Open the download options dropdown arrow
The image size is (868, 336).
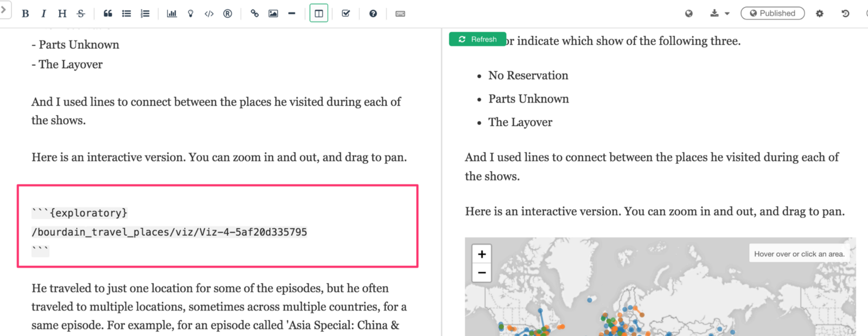coord(727,14)
